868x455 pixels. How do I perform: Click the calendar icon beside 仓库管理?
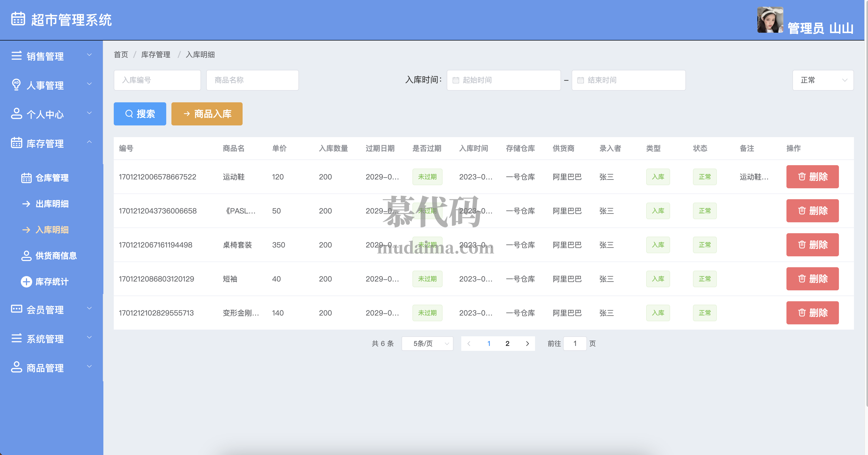click(26, 178)
